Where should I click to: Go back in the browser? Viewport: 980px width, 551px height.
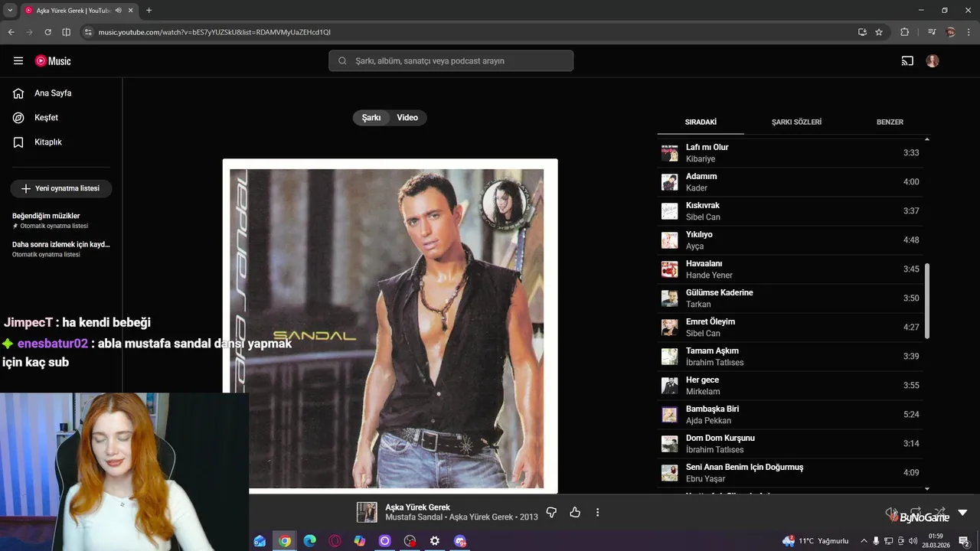coord(11,32)
